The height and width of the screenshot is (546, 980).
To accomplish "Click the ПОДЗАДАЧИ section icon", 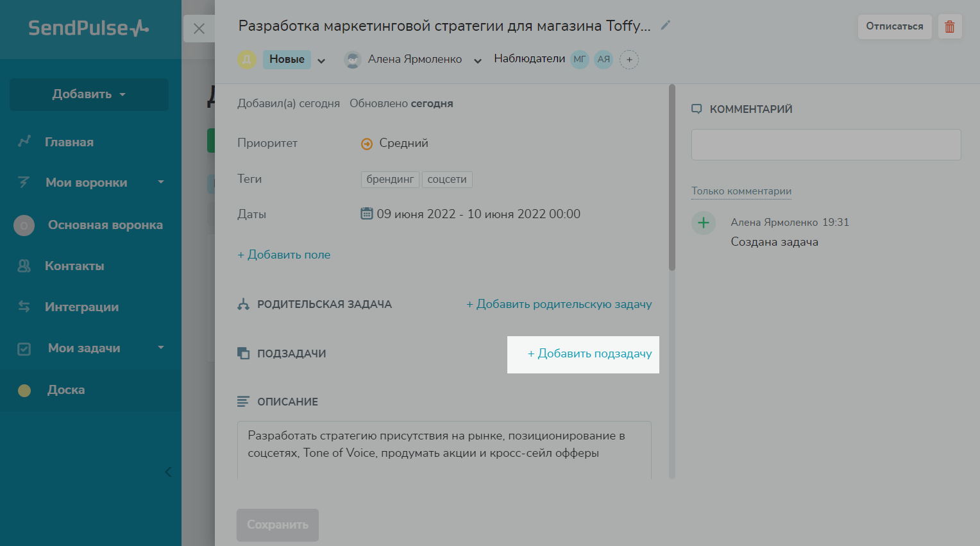I will 243,353.
